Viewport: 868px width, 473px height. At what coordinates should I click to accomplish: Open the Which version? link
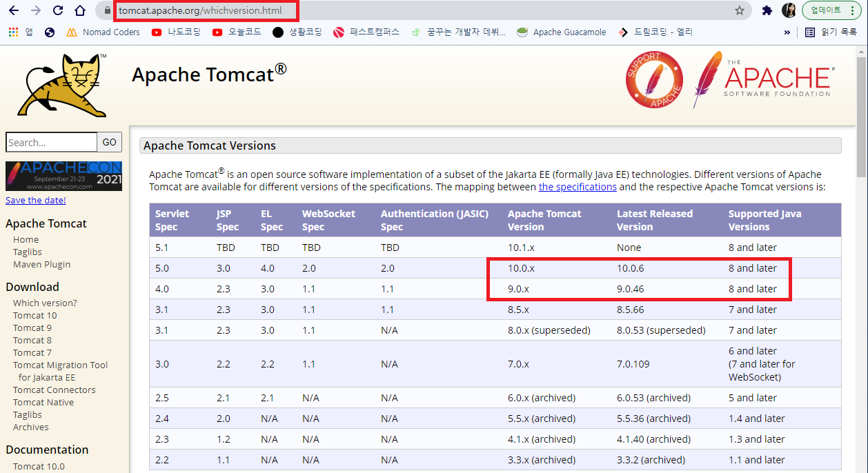(45, 303)
